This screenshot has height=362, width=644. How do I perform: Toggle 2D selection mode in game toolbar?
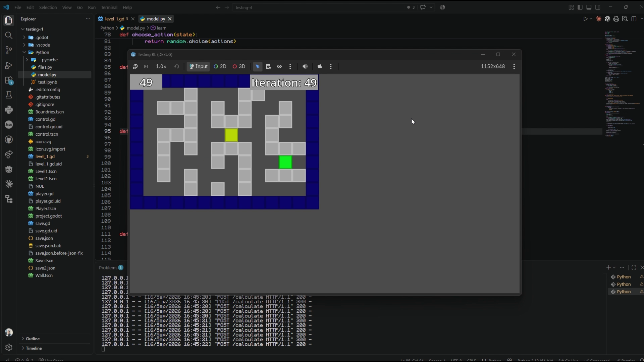click(x=220, y=66)
